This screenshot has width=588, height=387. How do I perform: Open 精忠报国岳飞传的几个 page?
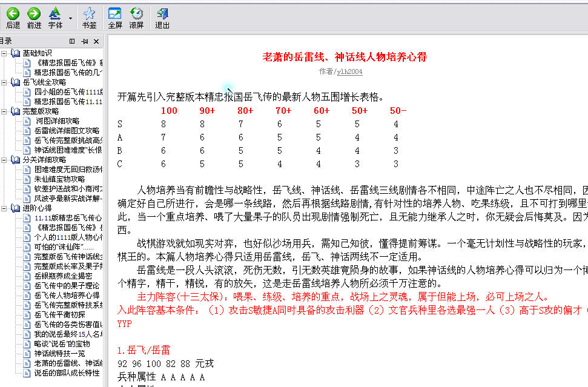tap(68, 73)
